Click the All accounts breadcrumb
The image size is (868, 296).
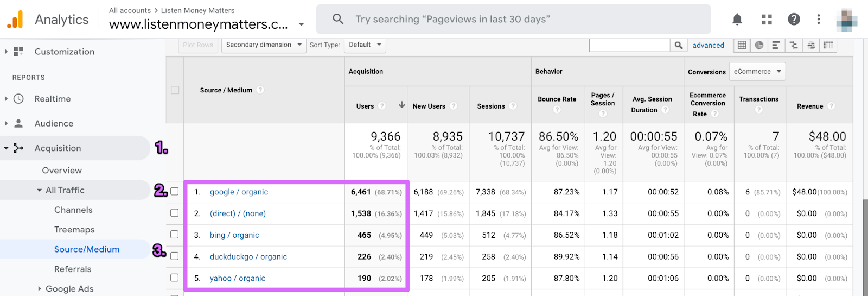pos(130,10)
